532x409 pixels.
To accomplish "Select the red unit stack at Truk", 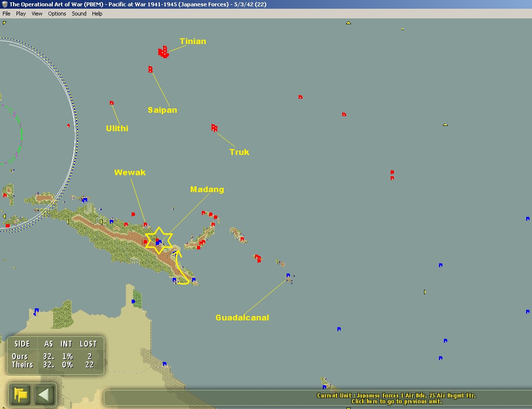I will pyautogui.click(x=214, y=128).
